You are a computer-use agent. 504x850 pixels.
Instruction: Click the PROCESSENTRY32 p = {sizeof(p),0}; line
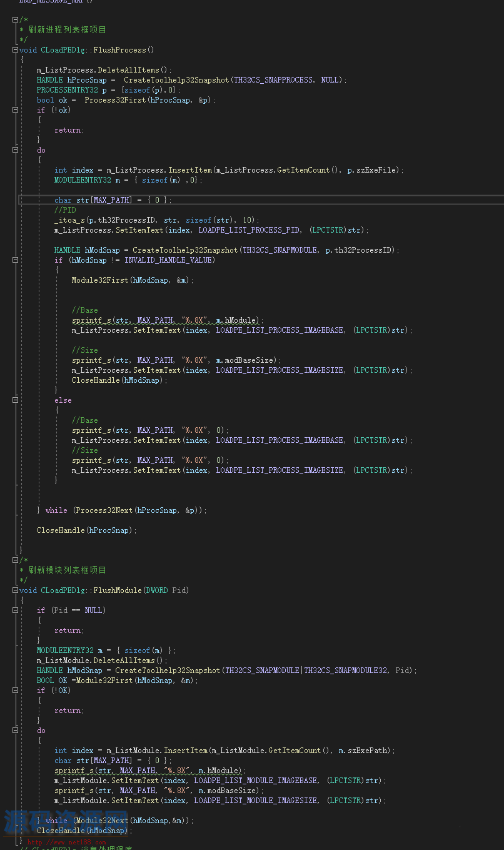coord(108,90)
